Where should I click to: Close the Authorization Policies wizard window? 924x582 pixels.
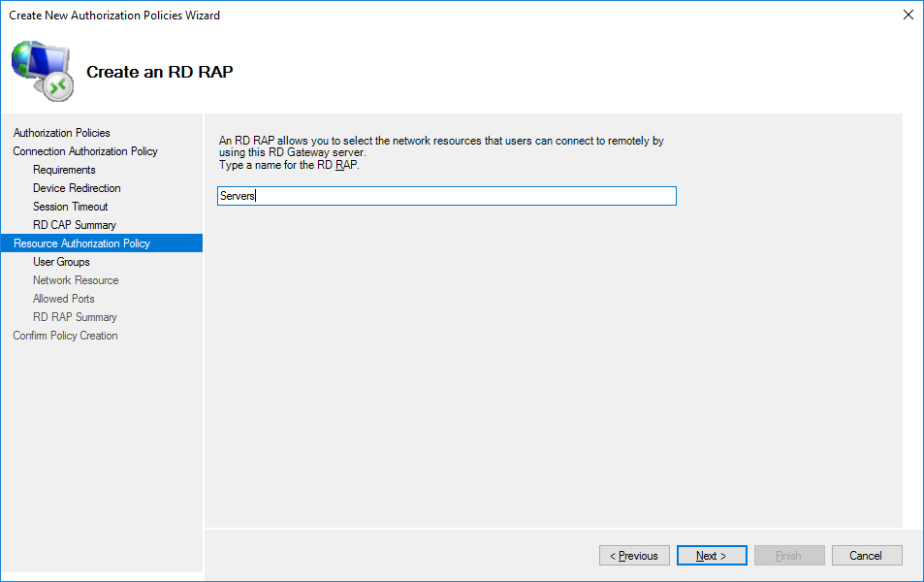click(908, 15)
